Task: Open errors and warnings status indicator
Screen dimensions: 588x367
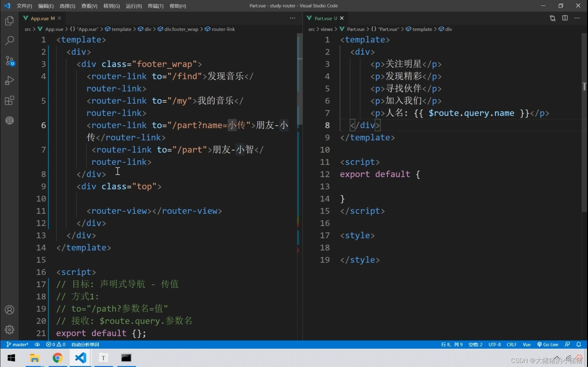Action: pos(56,345)
